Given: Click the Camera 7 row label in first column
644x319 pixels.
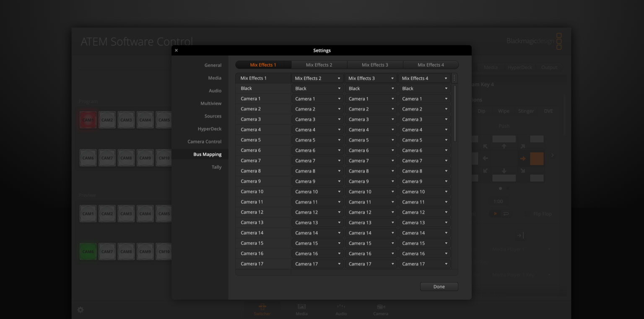Looking at the screenshot, I should 251,161.
